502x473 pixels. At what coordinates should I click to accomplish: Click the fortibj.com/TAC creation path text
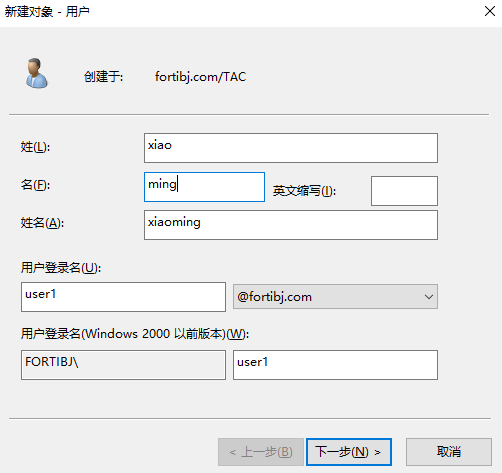[x=200, y=77]
